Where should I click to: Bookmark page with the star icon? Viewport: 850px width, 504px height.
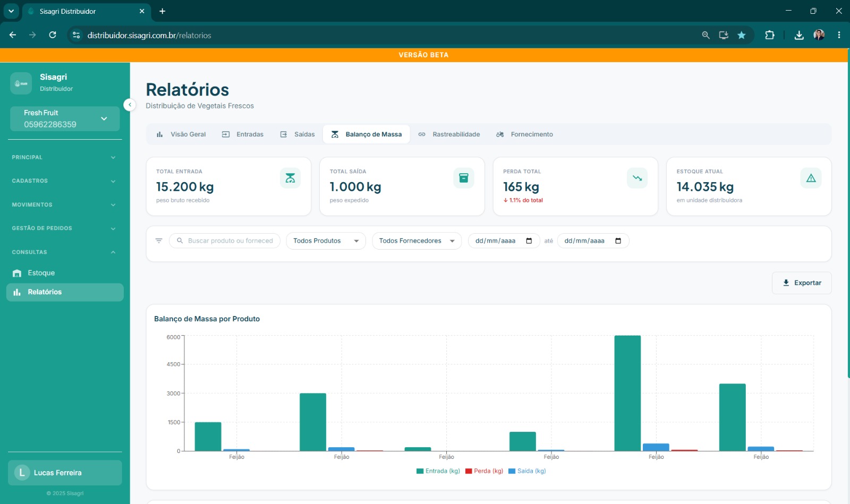pyautogui.click(x=742, y=35)
